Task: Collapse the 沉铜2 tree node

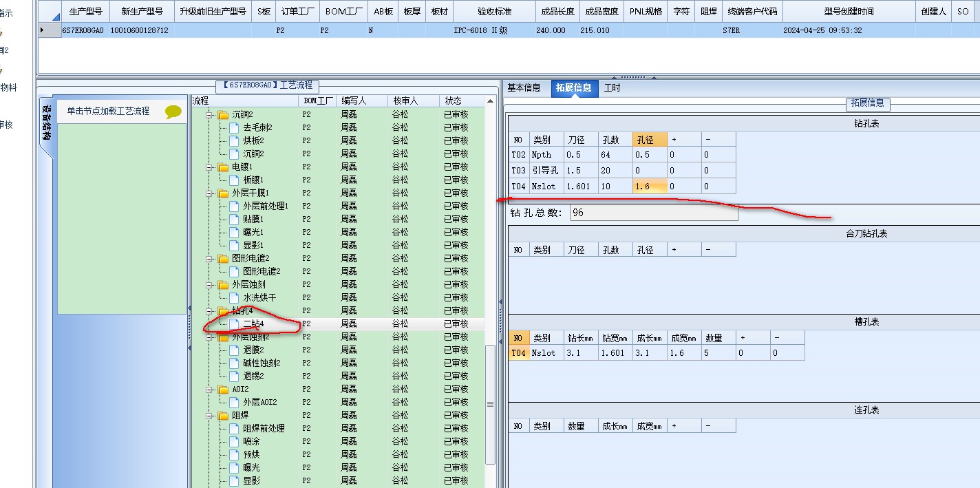Action: [210, 115]
